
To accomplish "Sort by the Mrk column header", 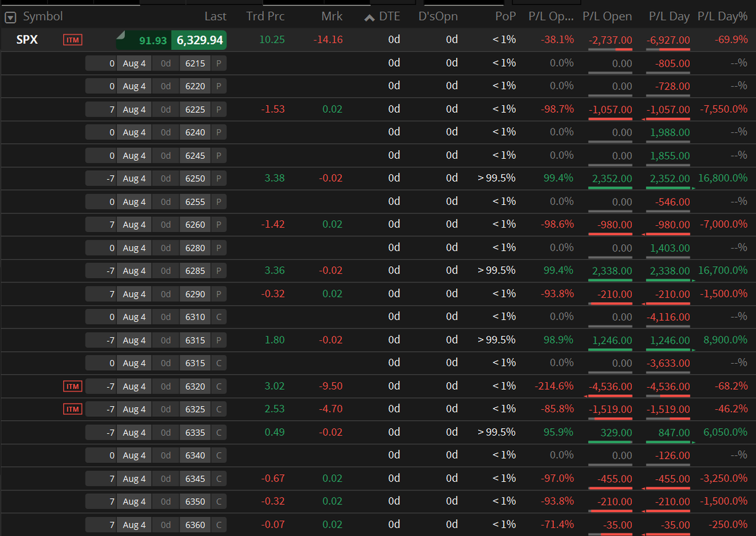I will (332, 17).
